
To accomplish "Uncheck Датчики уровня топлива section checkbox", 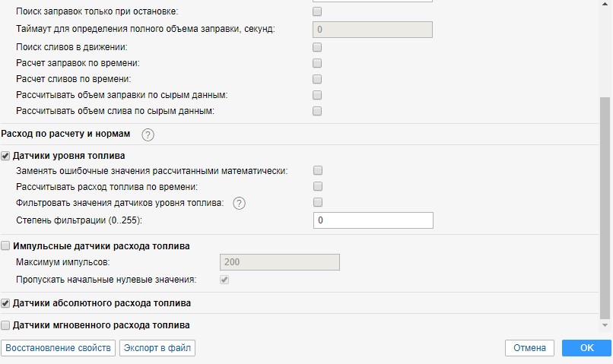I will pos(6,156).
